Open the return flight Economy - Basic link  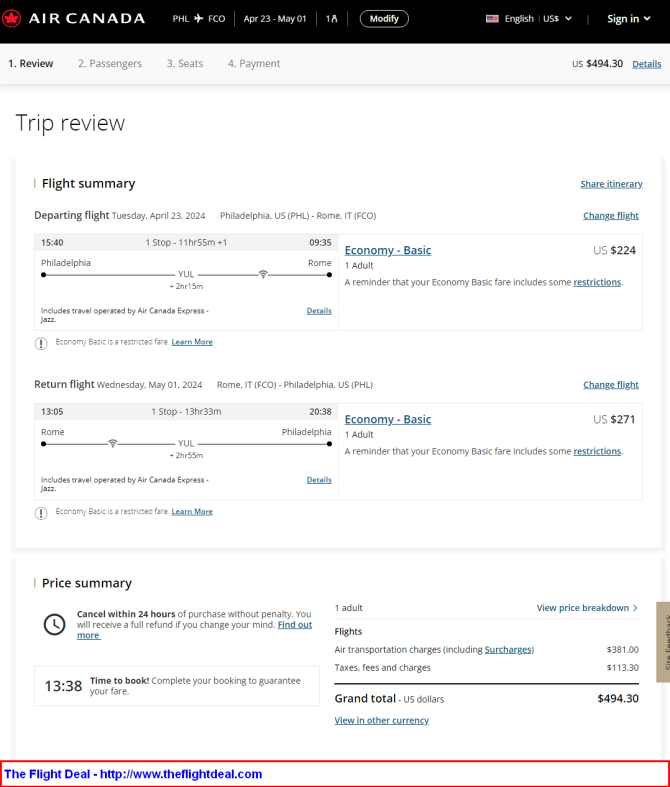(x=388, y=420)
